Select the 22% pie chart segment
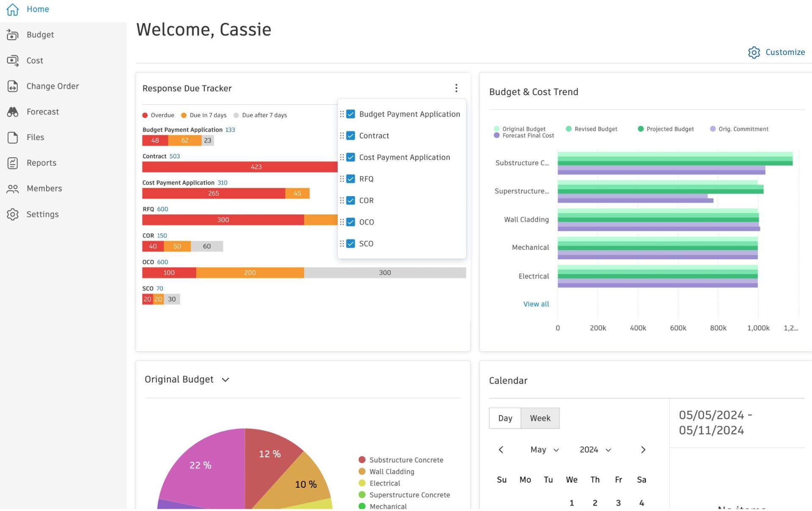This screenshot has width=812, height=511. point(200,465)
